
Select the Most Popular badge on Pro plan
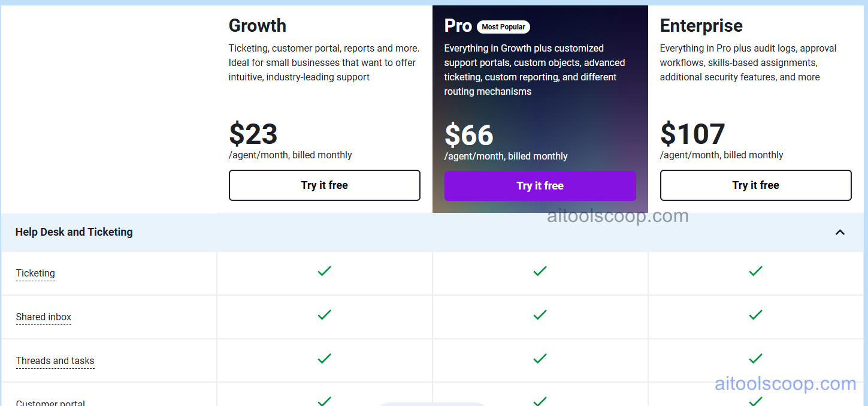(x=503, y=26)
